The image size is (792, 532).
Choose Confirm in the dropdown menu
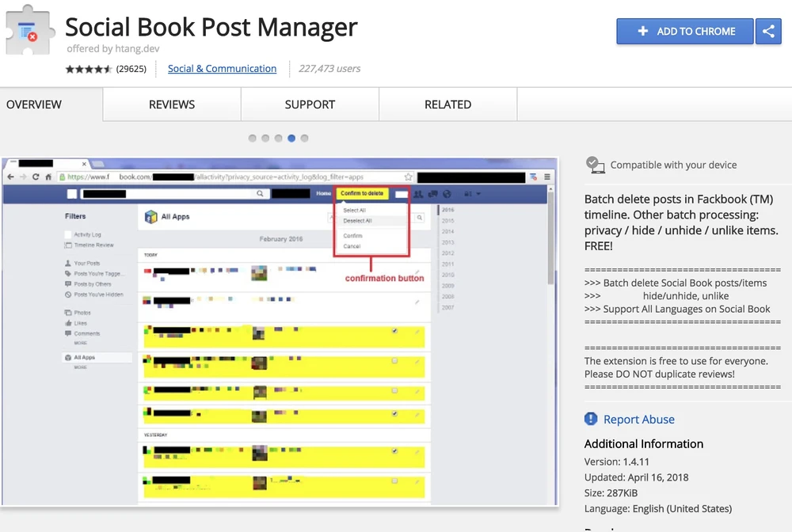pos(352,236)
